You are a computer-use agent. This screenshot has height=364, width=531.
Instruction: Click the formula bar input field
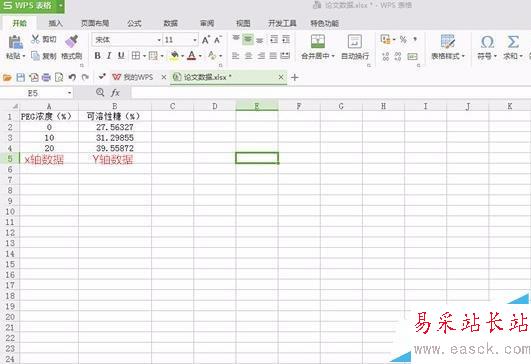330,92
